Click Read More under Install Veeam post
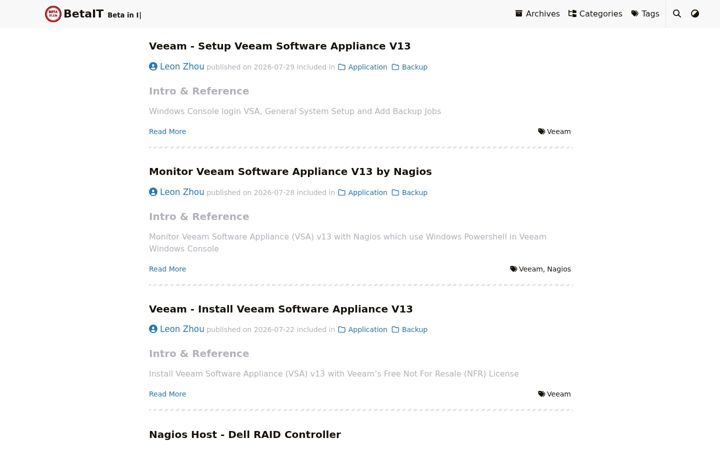Viewport: 720px width, 450px height. [167, 394]
